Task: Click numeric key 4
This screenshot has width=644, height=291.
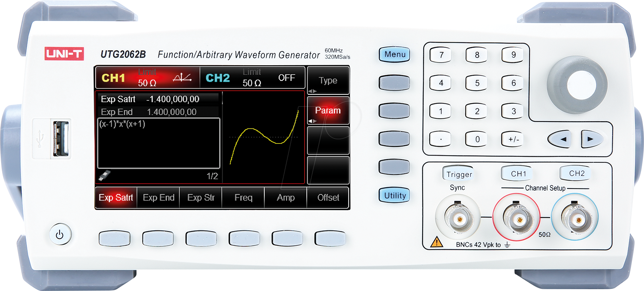Action: tap(440, 83)
